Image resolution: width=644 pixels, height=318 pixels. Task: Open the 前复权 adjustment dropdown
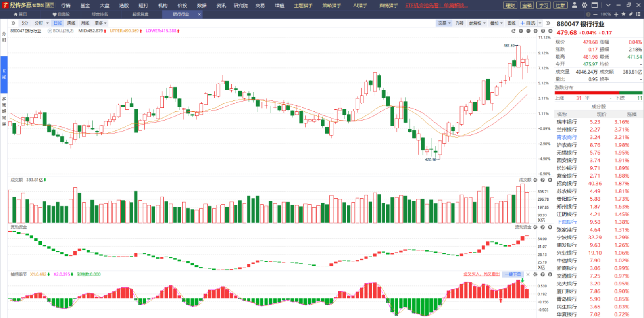click(x=477, y=23)
